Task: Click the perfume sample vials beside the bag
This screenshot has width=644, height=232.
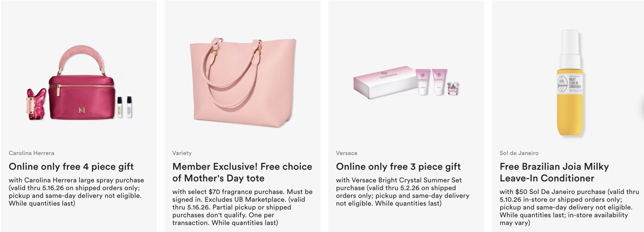Action: pos(125,107)
